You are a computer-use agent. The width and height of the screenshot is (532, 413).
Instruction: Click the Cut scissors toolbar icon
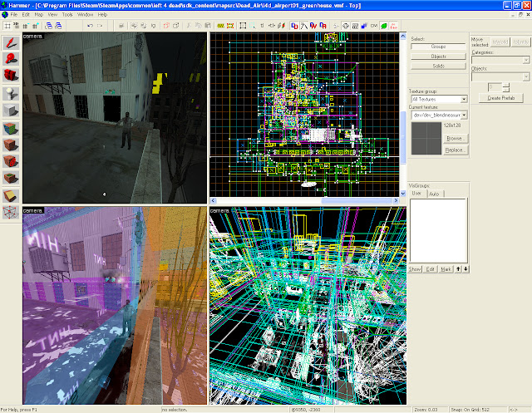189,26
